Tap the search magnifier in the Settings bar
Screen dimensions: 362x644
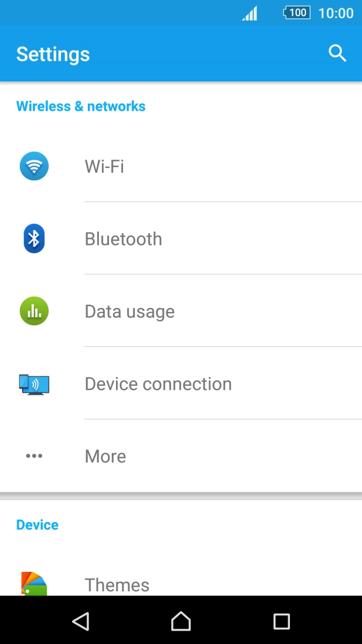click(x=337, y=53)
